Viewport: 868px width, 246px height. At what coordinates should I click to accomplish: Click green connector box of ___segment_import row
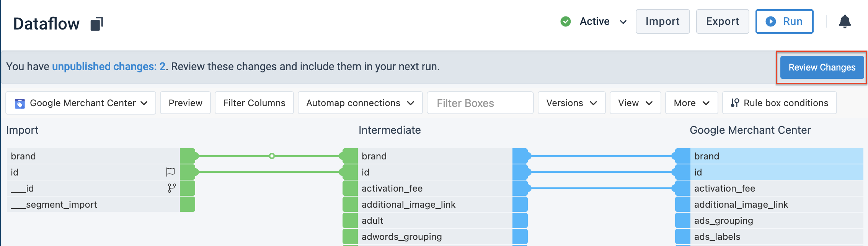pos(188,204)
